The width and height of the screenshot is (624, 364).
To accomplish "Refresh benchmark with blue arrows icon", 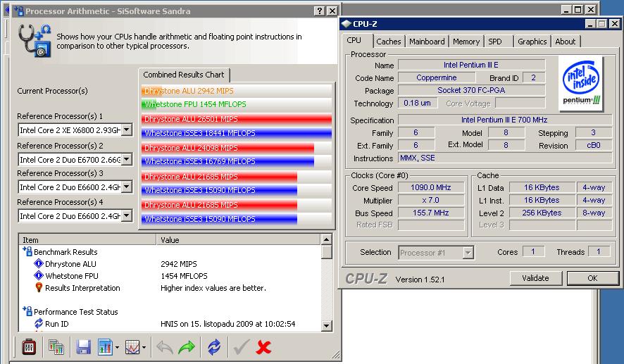I will [214, 346].
